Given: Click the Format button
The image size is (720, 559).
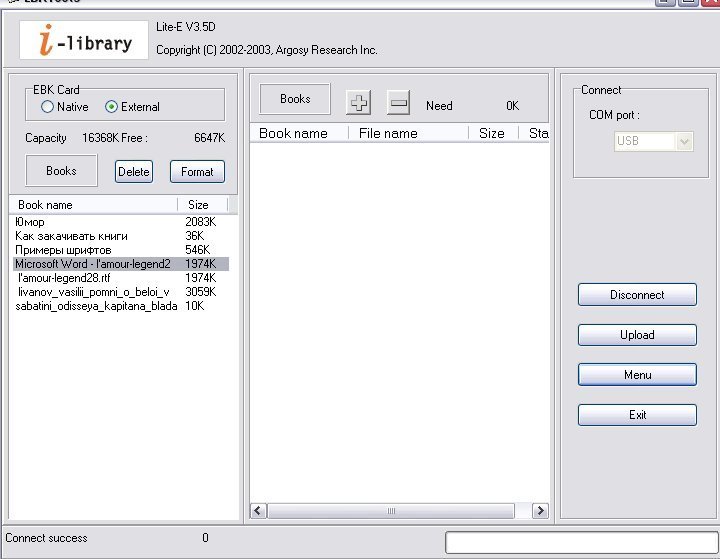Looking at the screenshot, I should 197,172.
